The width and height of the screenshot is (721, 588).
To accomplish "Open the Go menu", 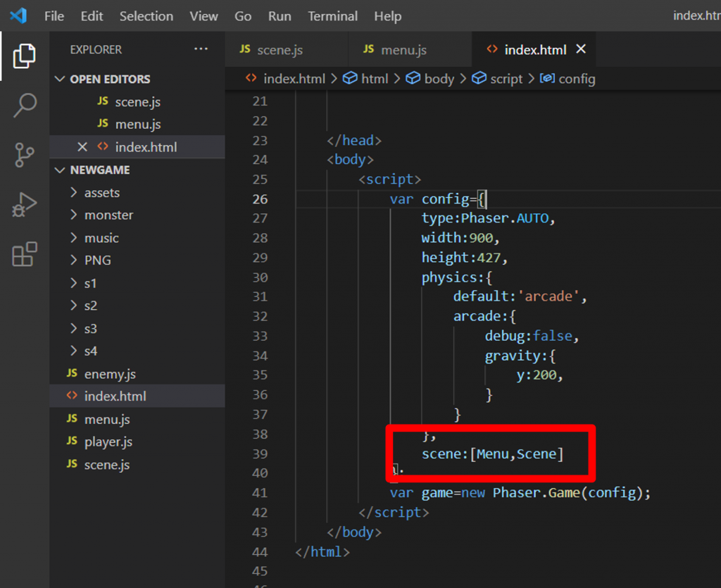I will click(243, 16).
